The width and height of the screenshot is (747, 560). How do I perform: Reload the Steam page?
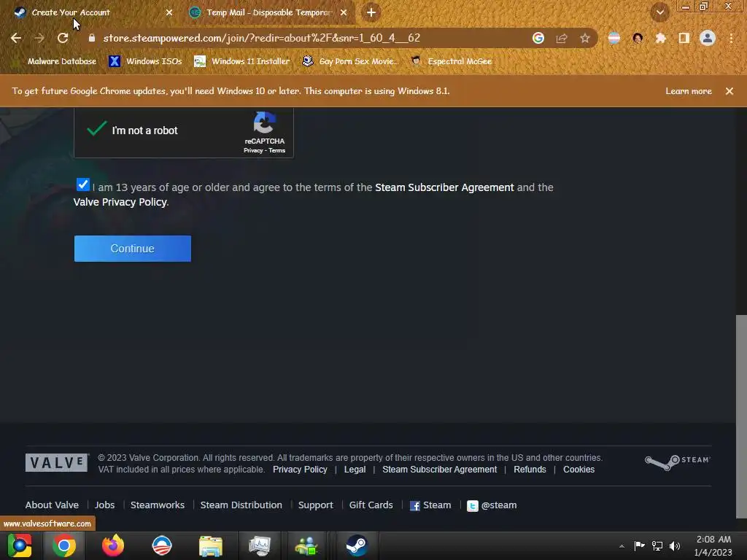click(63, 38)
